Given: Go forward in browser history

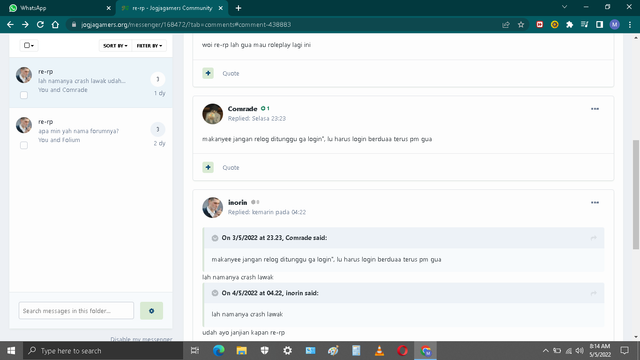Looking at the screenshot, I should tap(25, 24).
